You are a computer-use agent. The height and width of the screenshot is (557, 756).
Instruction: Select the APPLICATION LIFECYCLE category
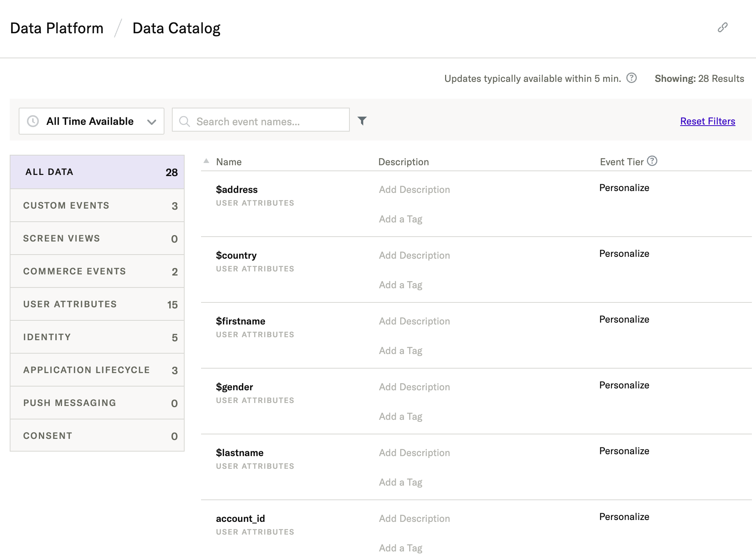[97, 370]
